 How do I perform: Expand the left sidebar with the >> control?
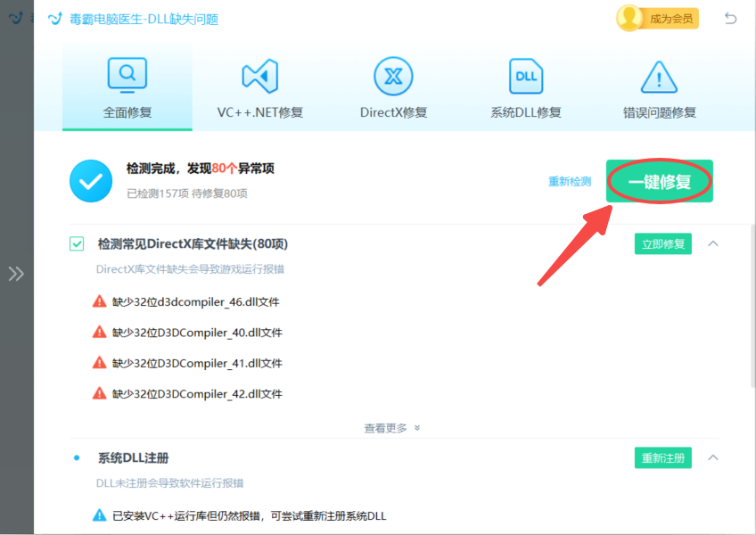point(15,274)
